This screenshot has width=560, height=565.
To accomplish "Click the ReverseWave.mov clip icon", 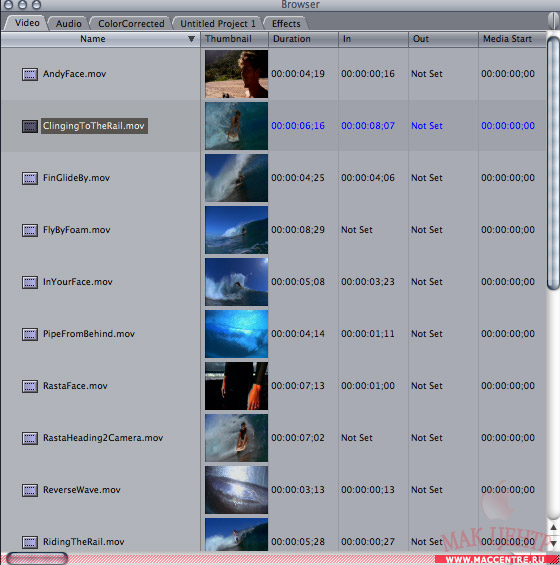I will point(30,490).
